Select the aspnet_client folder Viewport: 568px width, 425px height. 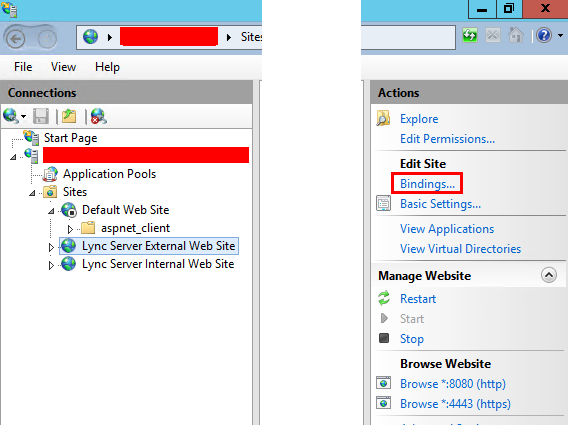tap(135, 228)
